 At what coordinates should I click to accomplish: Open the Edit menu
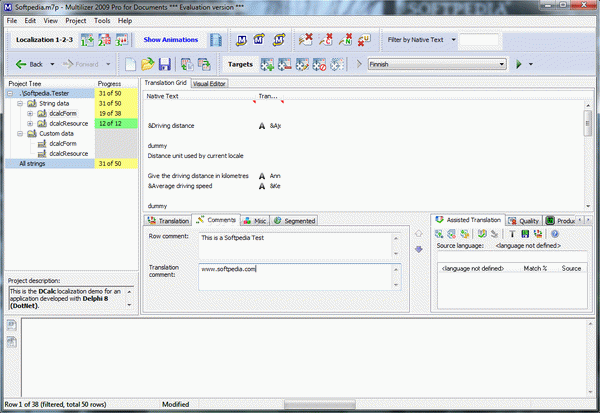click(30, 21)
